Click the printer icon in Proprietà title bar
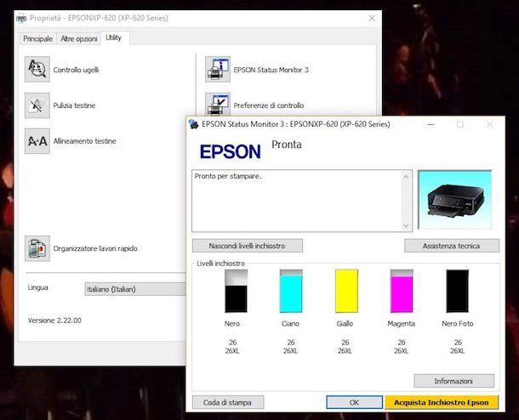Image resolution: width=519 pixels, height=420 pixels. click(21, 18)
